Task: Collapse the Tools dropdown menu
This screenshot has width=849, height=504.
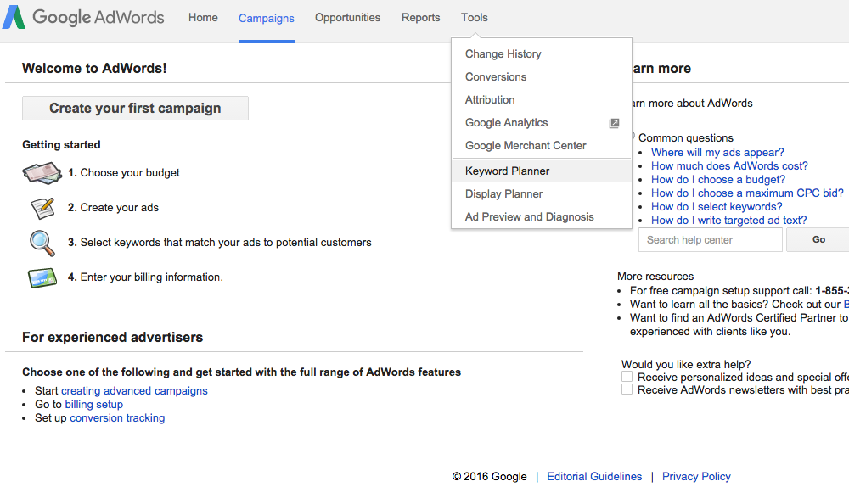Action: pyautogui.click(x=475, y=17)
